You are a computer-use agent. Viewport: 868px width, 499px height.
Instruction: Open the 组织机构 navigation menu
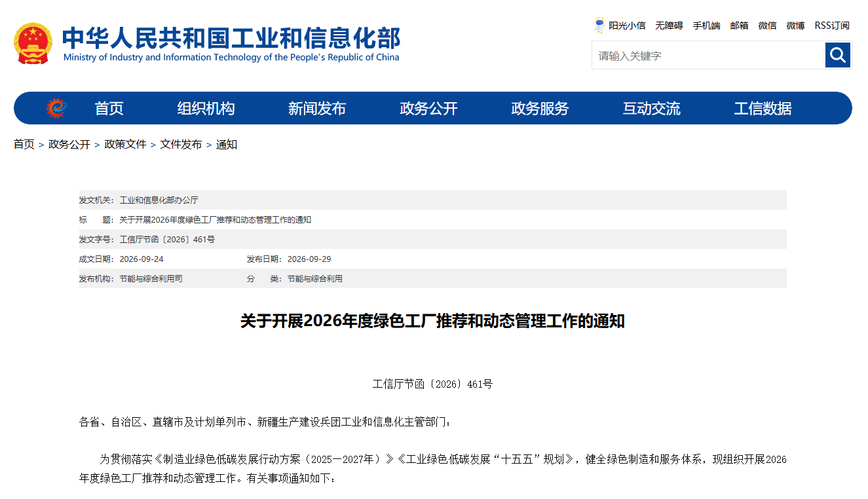pyautogui.click(x=206, y=109)
